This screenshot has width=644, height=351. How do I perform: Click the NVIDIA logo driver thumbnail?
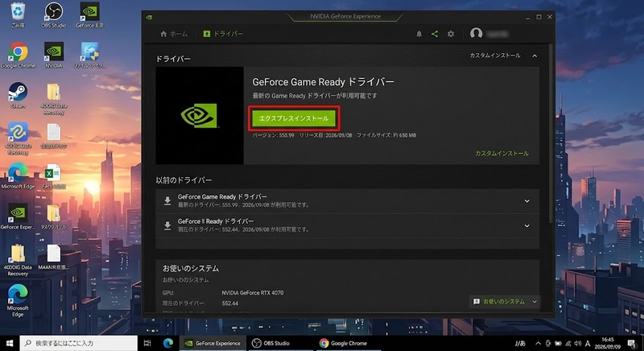200,115
